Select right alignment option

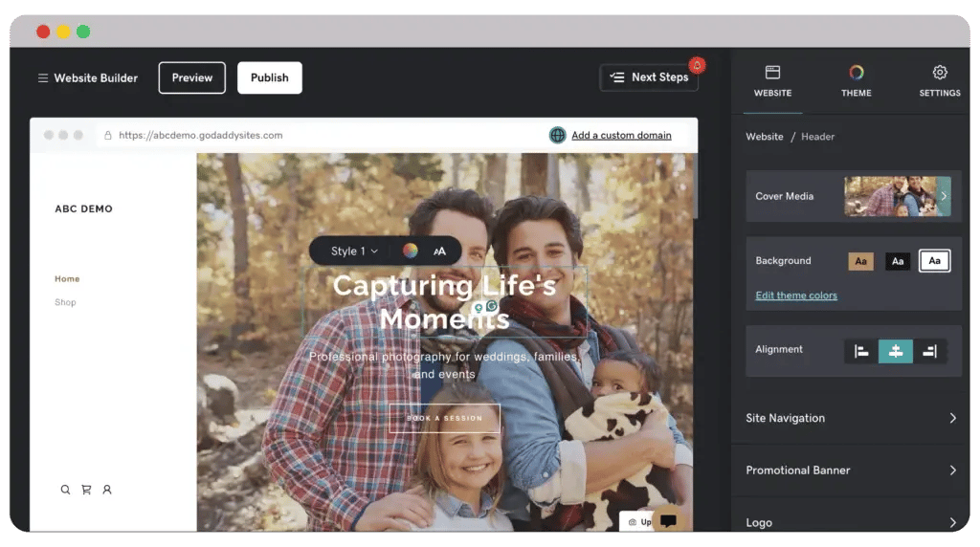929,351
